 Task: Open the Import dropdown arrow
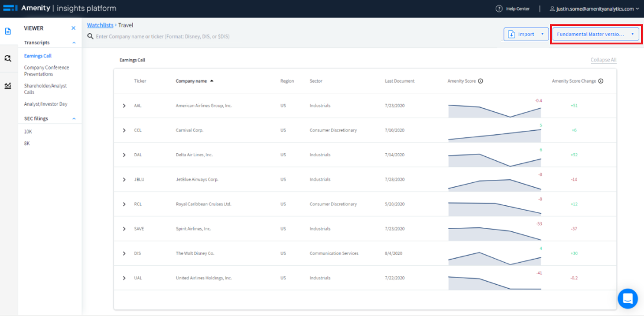coord(542,34)
